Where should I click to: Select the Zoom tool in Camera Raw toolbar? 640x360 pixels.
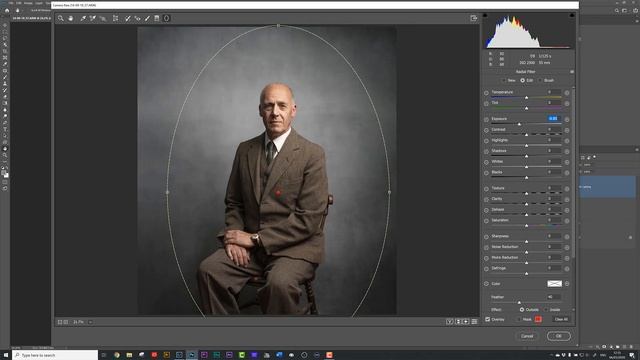60,18
